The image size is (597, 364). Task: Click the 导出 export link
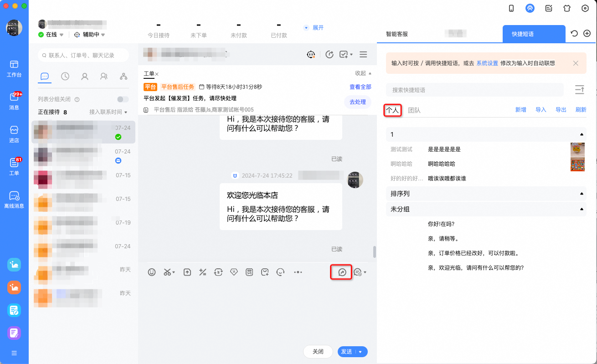561,110
